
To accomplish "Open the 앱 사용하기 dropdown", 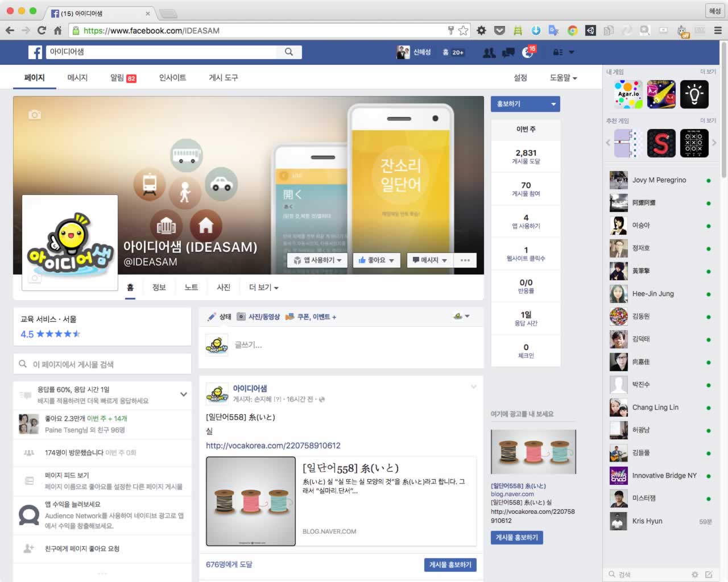I will [318, 260].
